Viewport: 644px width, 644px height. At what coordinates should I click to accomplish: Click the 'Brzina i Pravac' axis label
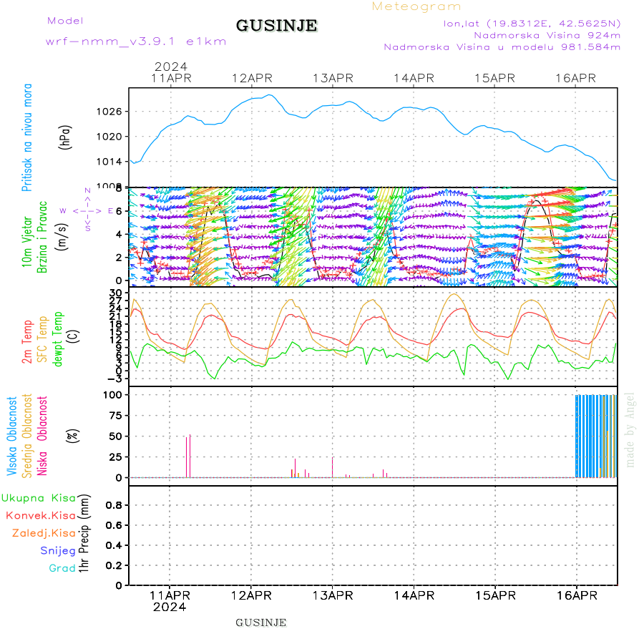(42, 238)
